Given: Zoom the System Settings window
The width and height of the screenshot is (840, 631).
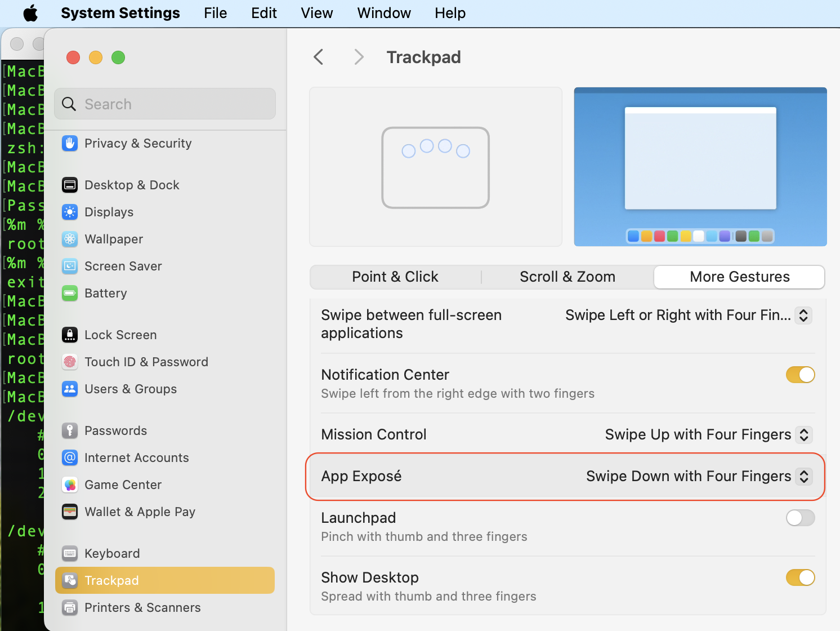Looking at the screenshot, I should pyautogui.click(x=118, y=57).
